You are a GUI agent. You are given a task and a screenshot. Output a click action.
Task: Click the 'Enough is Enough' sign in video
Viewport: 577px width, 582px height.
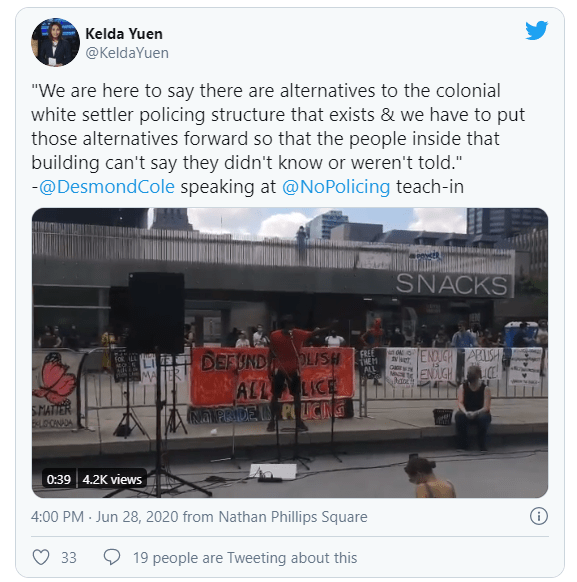tap(436, 366)
